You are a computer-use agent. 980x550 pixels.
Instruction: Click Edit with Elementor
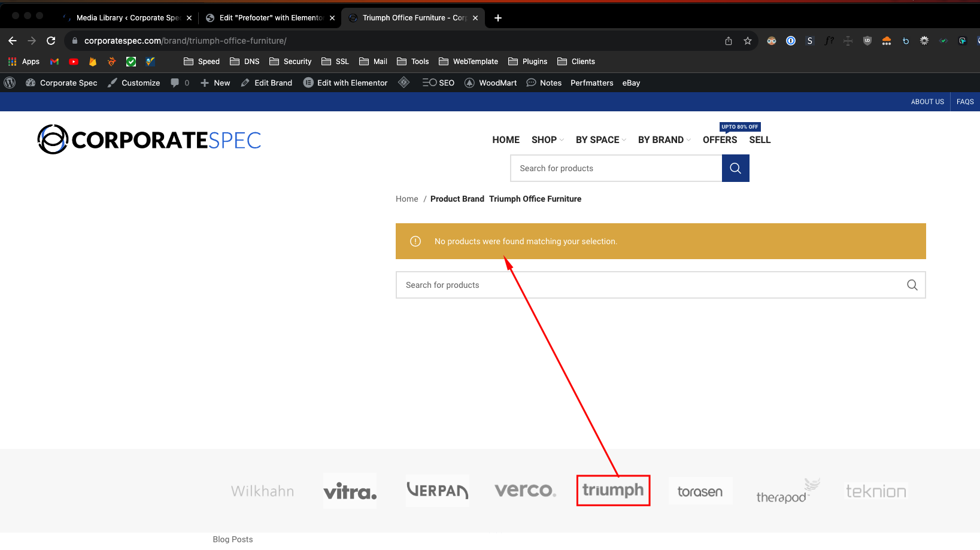click(345, 83)
